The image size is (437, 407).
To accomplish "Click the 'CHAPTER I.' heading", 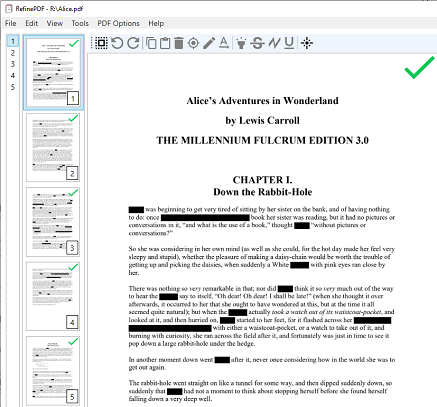I will 262,180.
